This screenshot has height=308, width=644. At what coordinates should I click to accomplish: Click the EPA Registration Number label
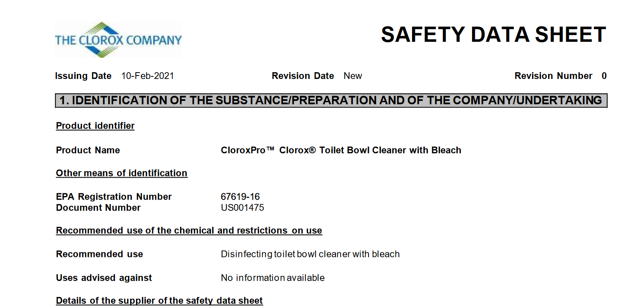coord(114,197)
